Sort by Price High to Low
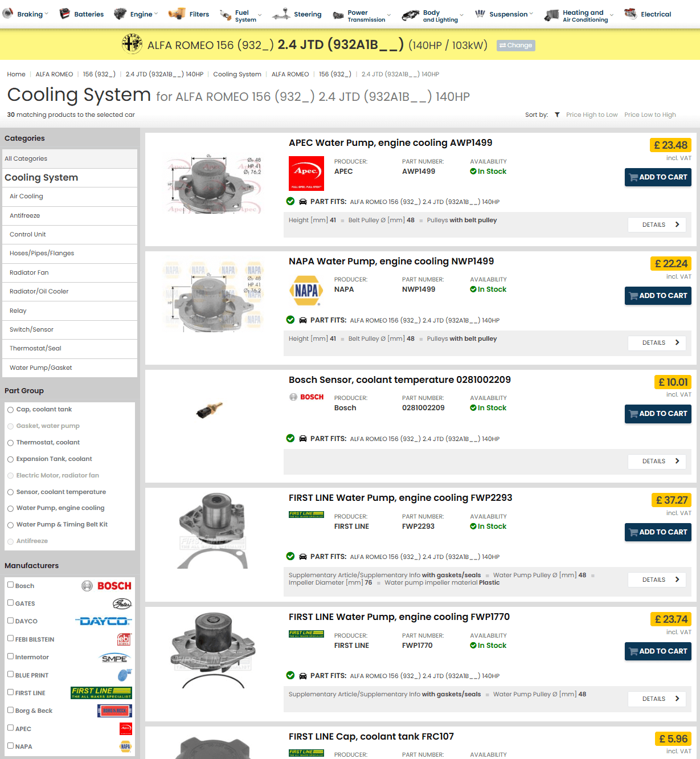This screenshot has width=700, height=759. 592,115
